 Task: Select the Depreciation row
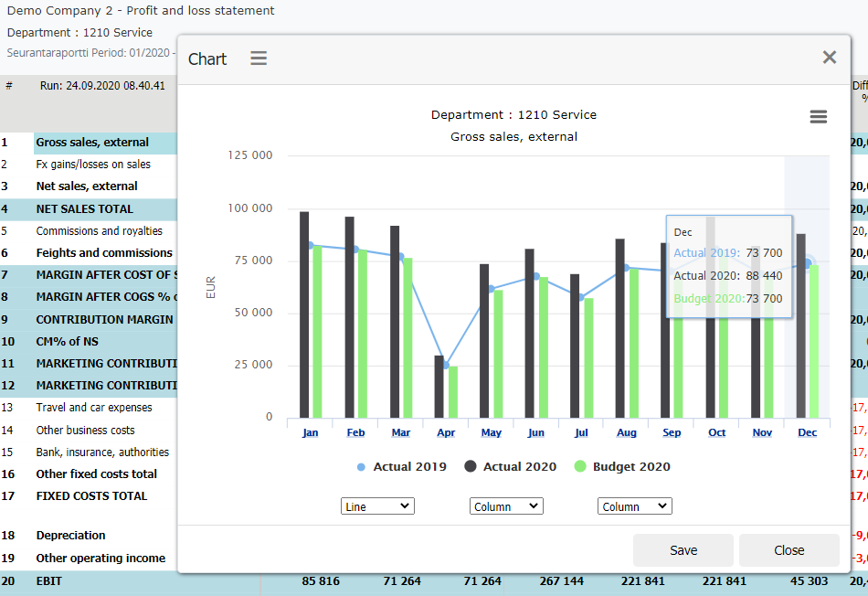coord(70,536)
